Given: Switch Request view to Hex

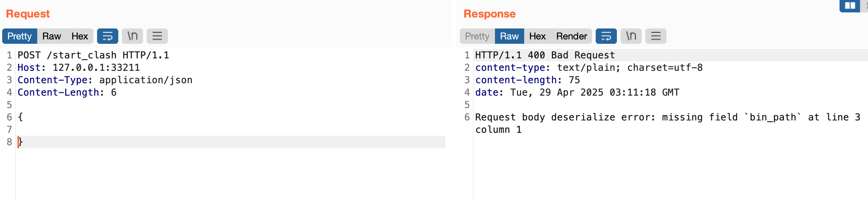Looking at the screenshot, I should tap(80, 36).
